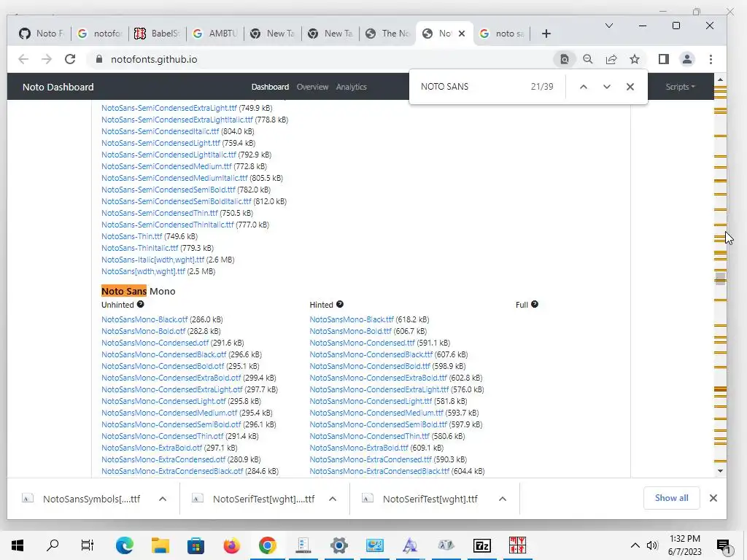This screenshot has height=560, width=747.
Task: Show help for Full under Noto Sans Mono
Action: point(535,304)
